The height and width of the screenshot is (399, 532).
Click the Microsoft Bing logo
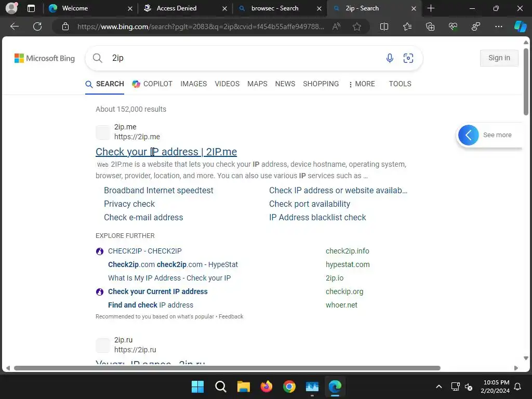click(45, 58)
